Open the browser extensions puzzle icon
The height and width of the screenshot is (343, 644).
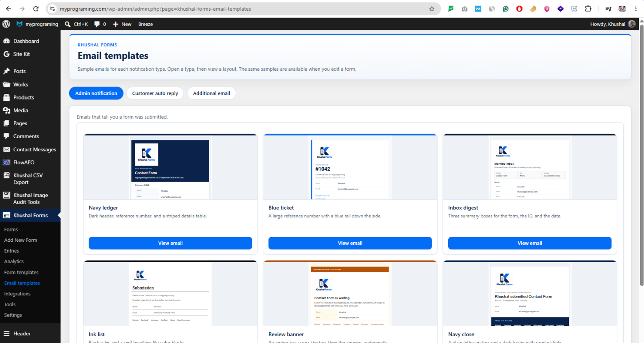(x=588, y=9)
